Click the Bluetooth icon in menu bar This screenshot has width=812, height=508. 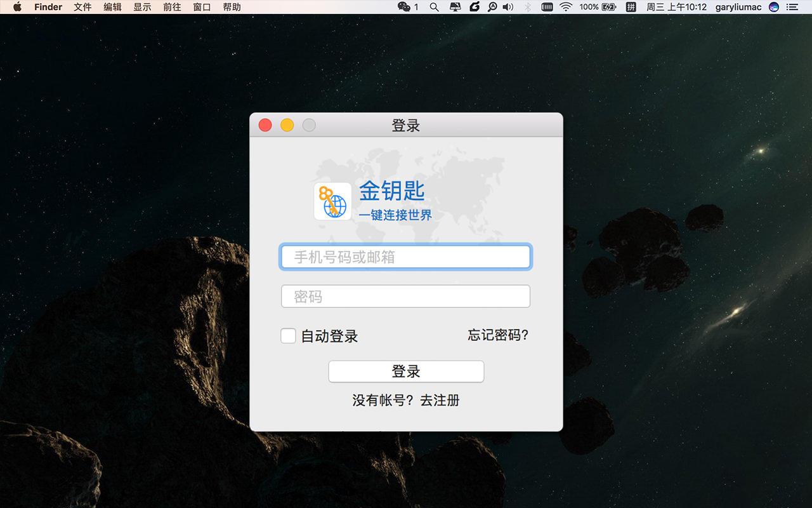[x=527, y=7]
